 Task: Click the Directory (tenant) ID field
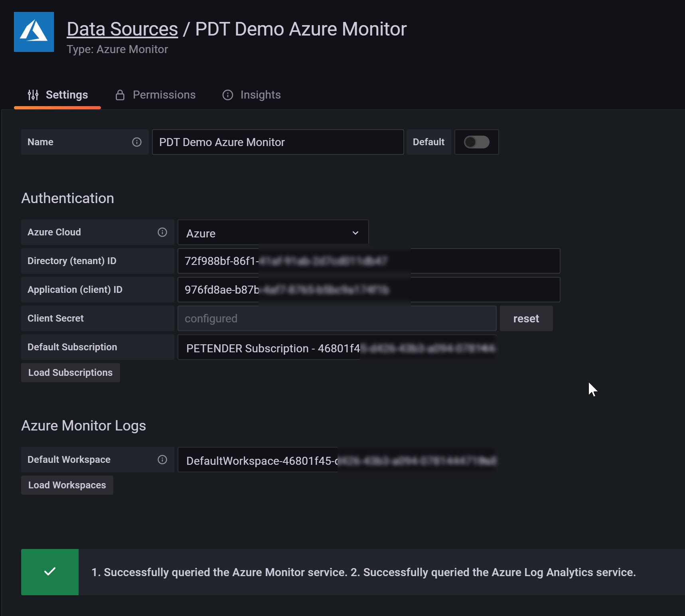tap(369, 261)
